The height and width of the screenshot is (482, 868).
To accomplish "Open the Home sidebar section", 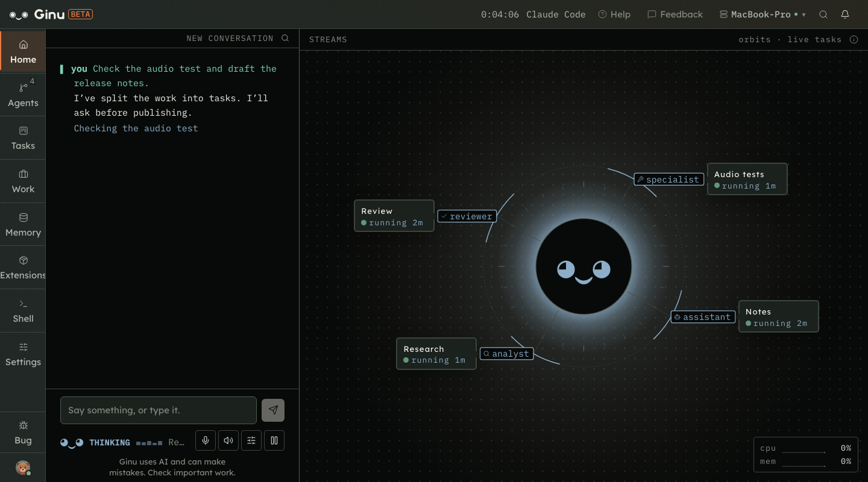I will click(23, 51).
